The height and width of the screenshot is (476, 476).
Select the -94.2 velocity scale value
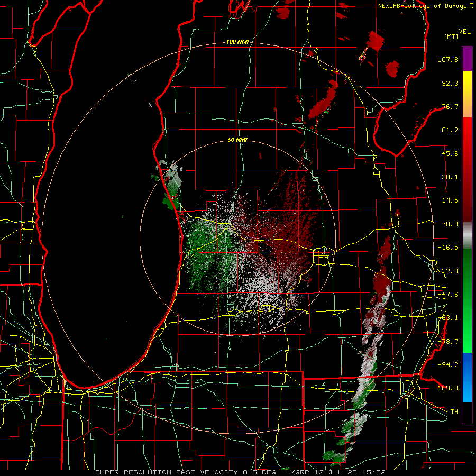(x=448, y=364)
